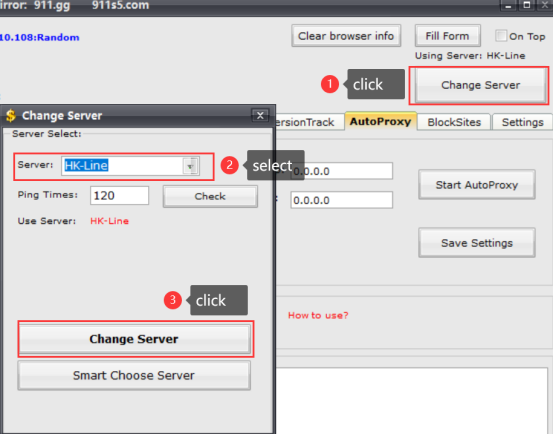Switch to the AutoProxy tab
554x434 pixels.
click(381, 122)
